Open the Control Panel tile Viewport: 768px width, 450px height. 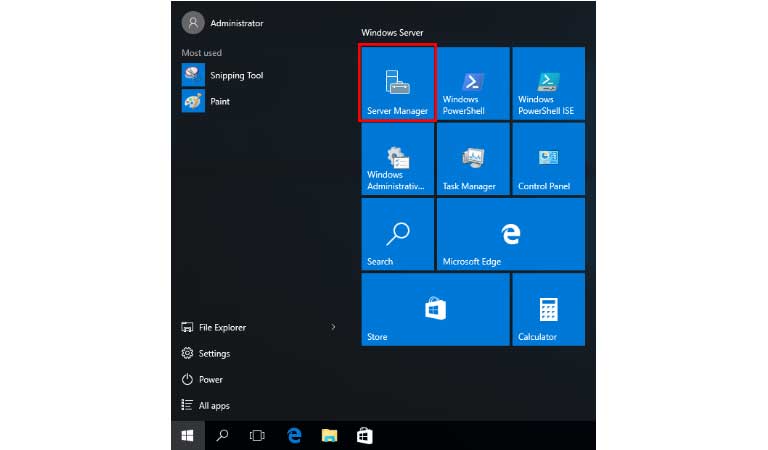548,159
